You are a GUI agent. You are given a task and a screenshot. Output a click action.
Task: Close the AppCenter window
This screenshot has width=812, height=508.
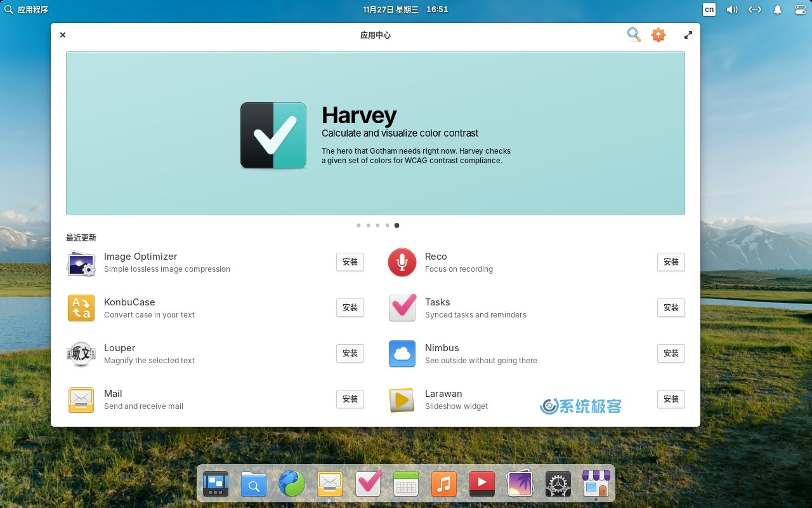(63, 35)
